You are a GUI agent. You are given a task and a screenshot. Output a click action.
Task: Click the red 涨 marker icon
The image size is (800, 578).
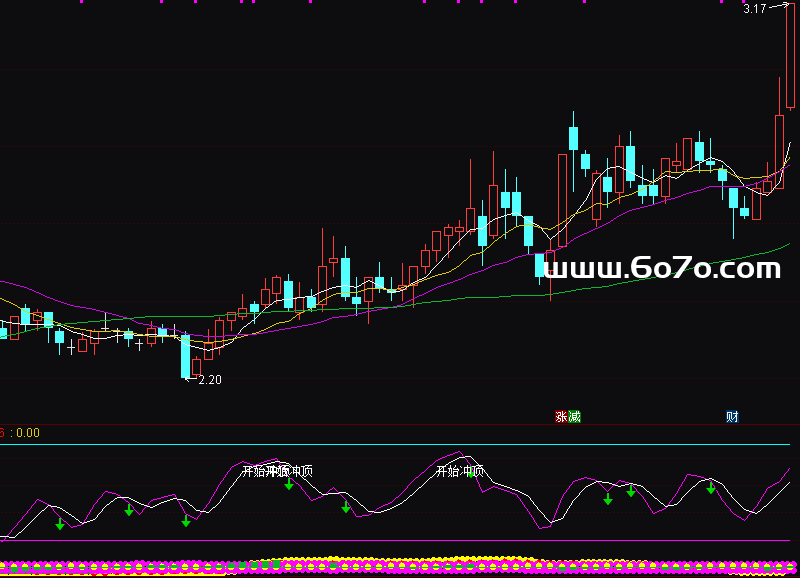tap(561, 416)
